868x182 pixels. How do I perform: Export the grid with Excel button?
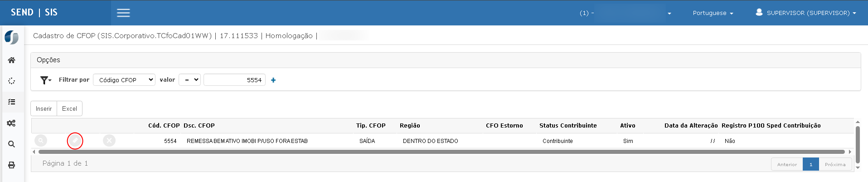(69, 108)
